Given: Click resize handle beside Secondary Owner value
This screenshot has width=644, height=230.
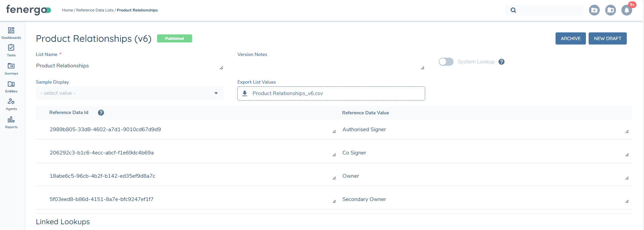Looking at the screenshot, I should 627,202.
